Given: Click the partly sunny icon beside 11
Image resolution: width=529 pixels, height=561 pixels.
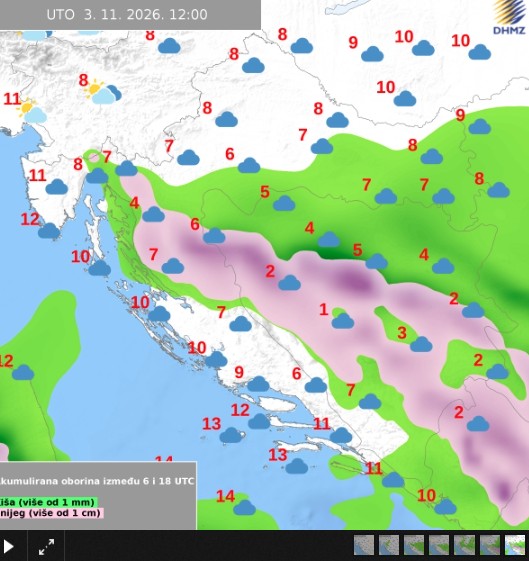Looking at the screenshot, I should point(33,111).
